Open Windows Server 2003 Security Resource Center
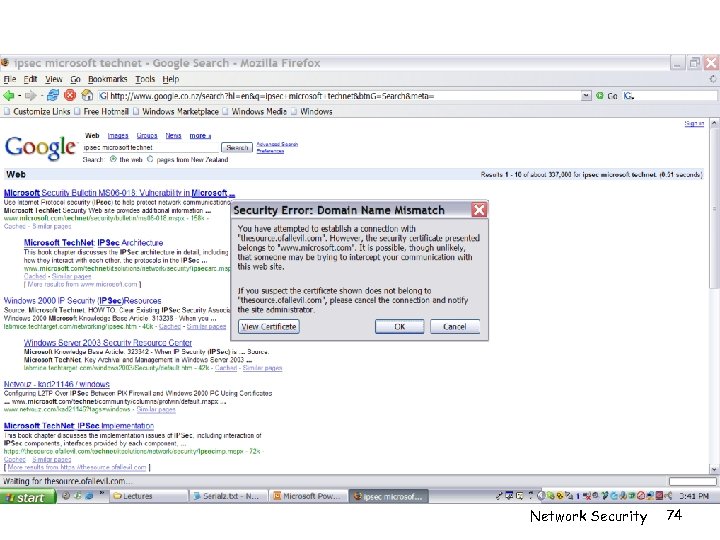Image resolution: width=720 pixels, height=540 pixels. coord(108,343)
